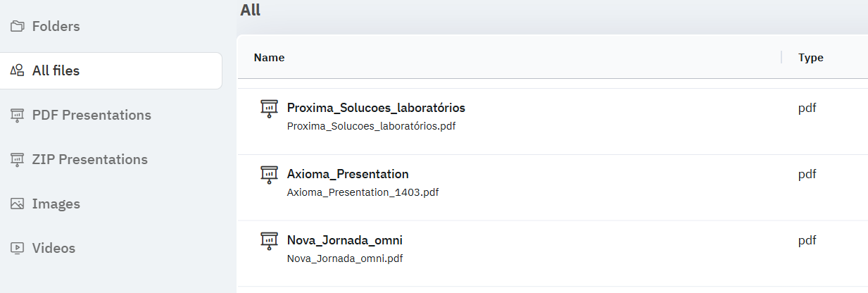
Task: Open the Nova_Jornada_omni file title
Action: 345,240
